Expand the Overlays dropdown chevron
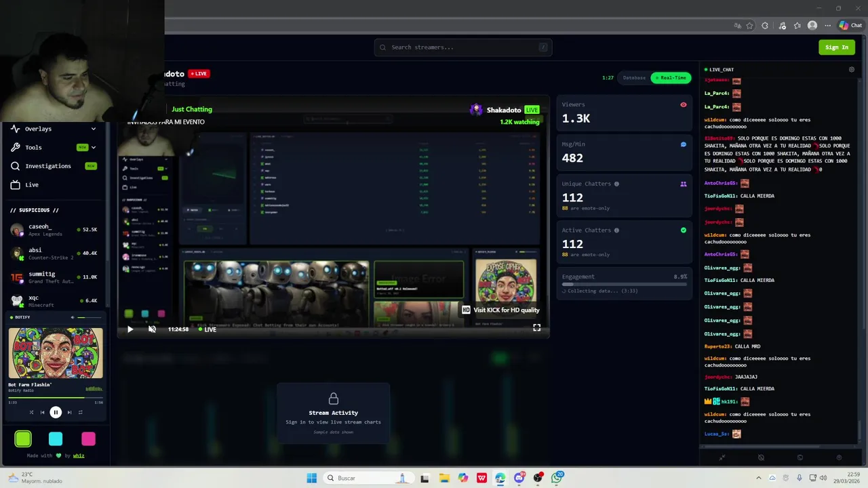The height and width of the screenshot is (488, 868). point(94,129)
